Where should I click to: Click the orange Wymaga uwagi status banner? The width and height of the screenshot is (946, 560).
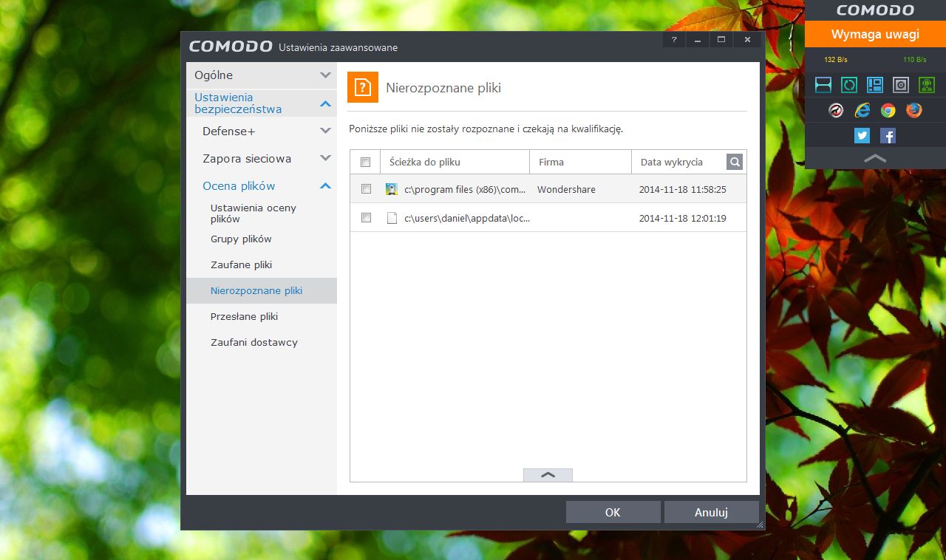[x=875, y=34]
